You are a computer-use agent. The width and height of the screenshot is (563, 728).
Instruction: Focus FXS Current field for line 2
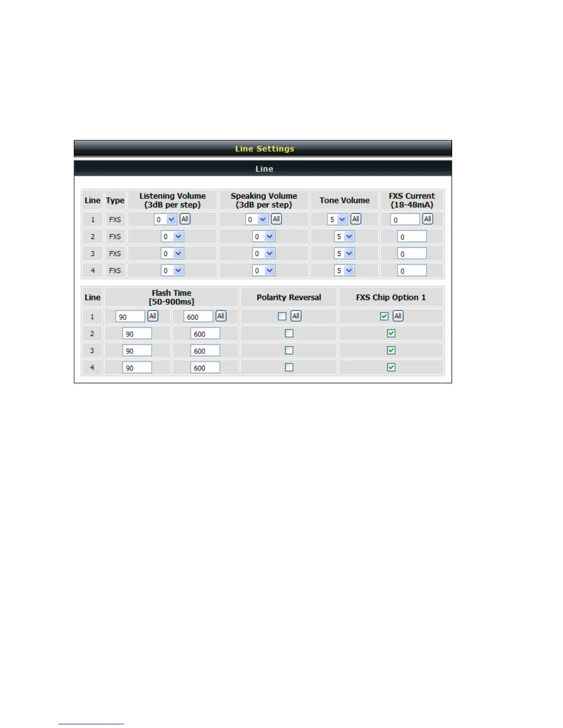[x=412, y=237]
